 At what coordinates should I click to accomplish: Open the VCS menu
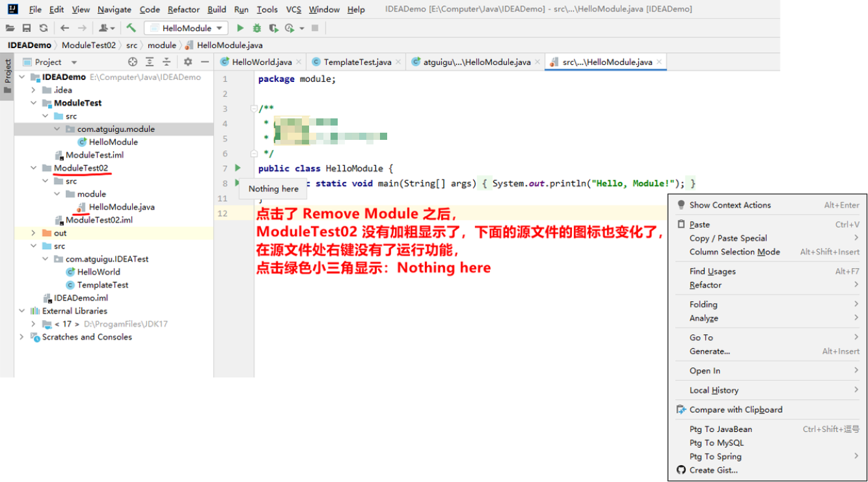point(293,10)
